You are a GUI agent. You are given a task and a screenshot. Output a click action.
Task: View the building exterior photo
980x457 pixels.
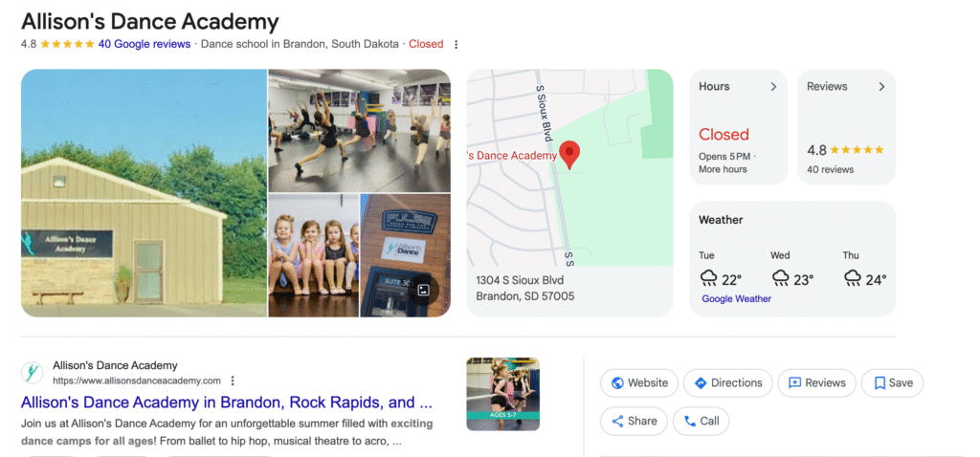pos(144,193)
